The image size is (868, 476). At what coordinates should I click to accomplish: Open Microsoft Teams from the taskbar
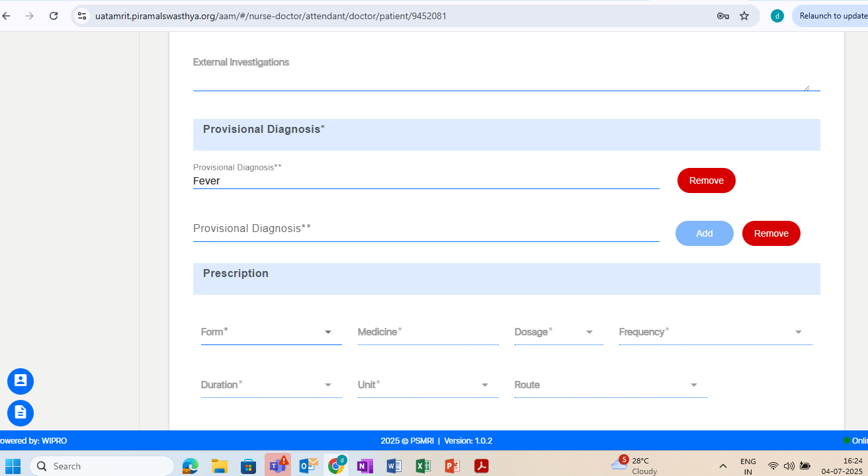click(277, 465)
